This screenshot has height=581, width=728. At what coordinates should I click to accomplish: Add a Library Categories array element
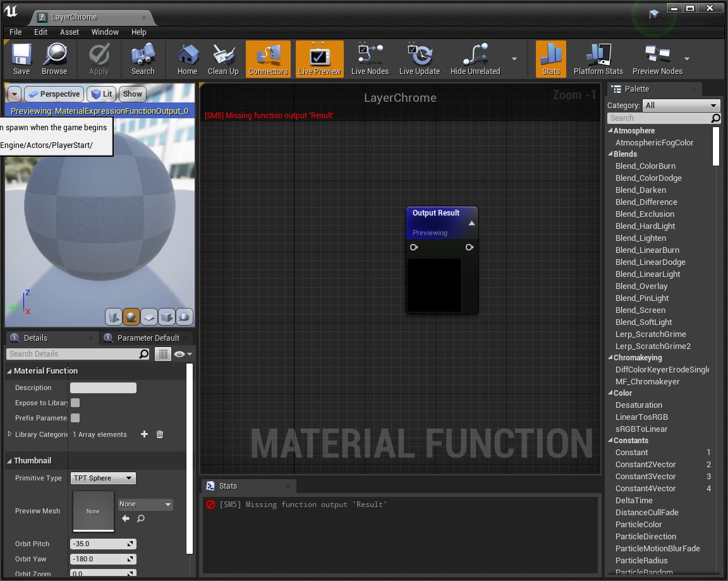click(144, 434)
